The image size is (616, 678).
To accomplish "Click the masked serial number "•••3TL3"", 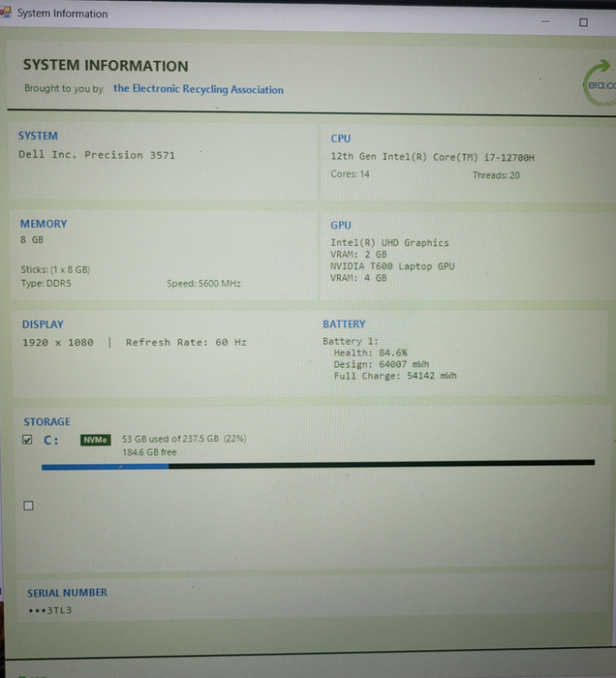I will (x=49, y=610).
